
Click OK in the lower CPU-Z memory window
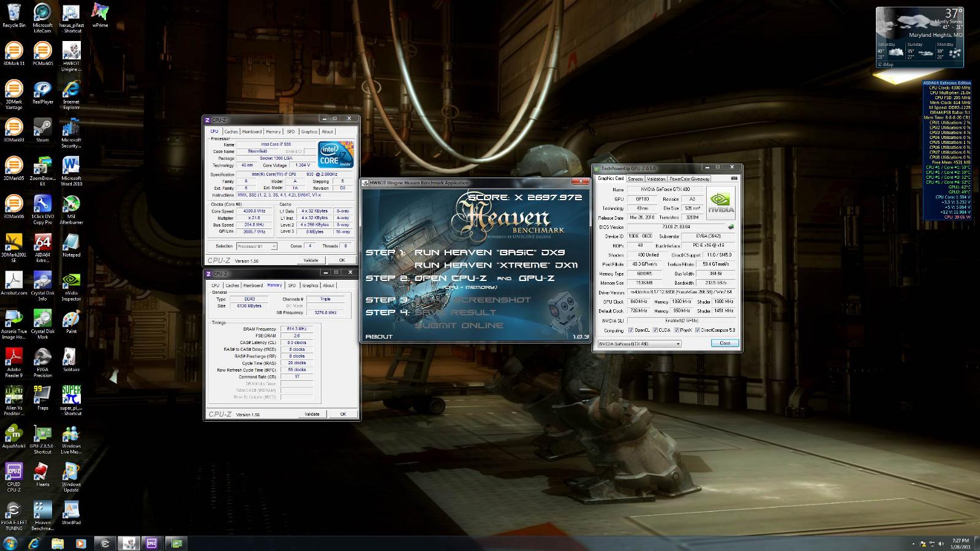pyautogui.click(x=342, y=414)
